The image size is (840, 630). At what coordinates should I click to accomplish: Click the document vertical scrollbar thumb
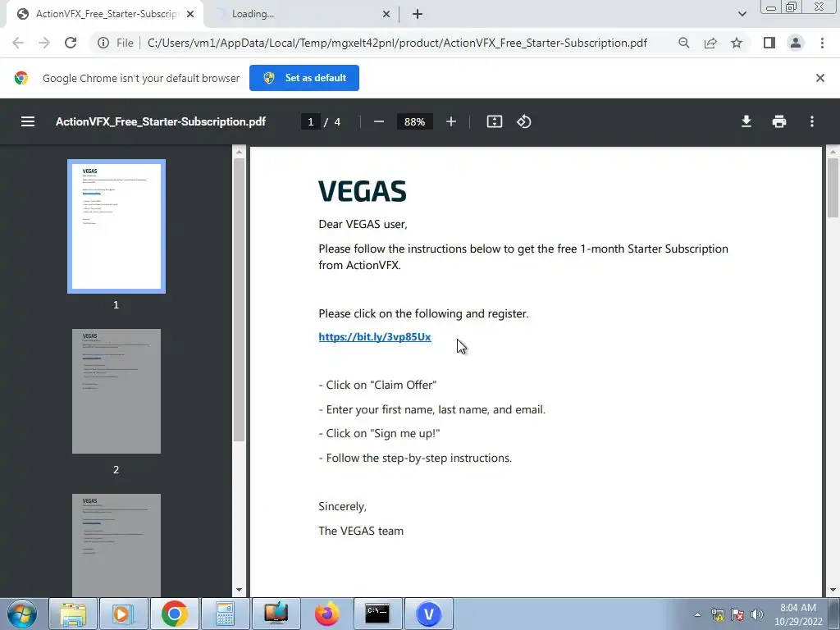833,188
